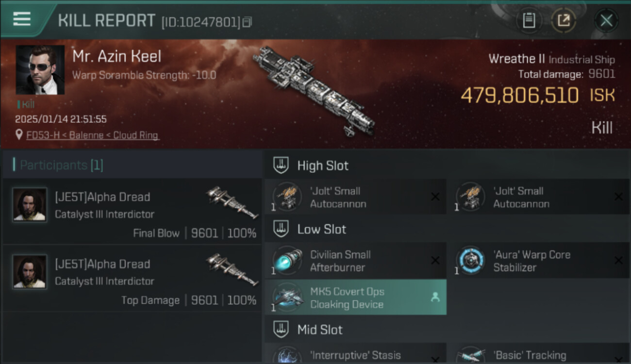Select Civilian Small Afterburner module
Image resolution: width=631 pixels, height=364 pixels.
pyautogui.click(x=355, y=261)
